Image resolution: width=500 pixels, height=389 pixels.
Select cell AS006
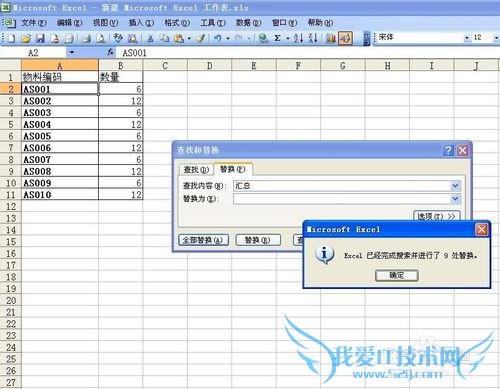point(60,148)
